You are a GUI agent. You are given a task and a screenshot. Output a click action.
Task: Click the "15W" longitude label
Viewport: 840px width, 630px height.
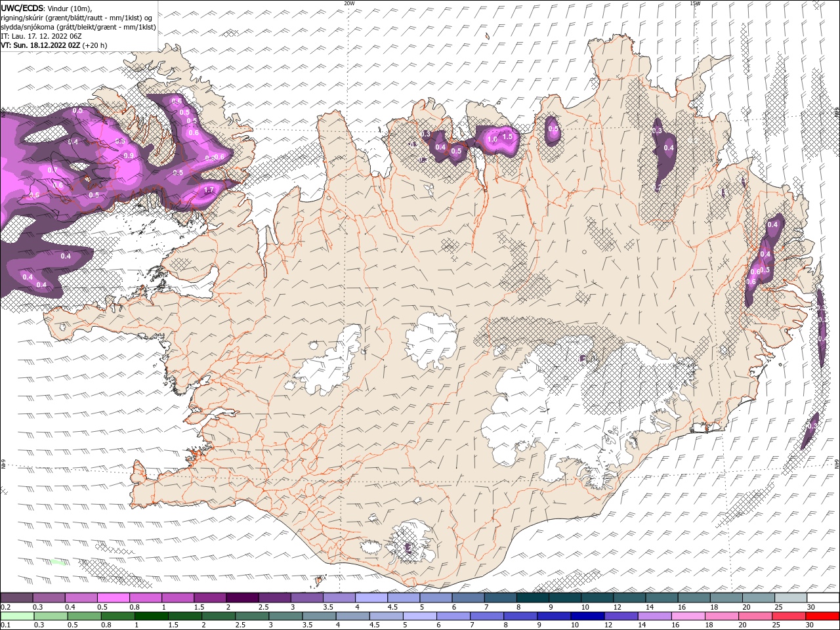coord(694,3)
